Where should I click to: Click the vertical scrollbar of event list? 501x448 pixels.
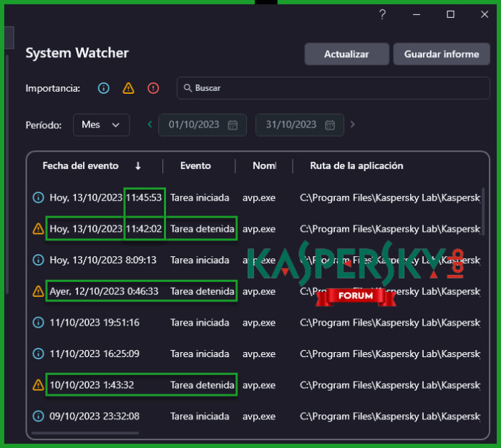(x=485, y=211)
